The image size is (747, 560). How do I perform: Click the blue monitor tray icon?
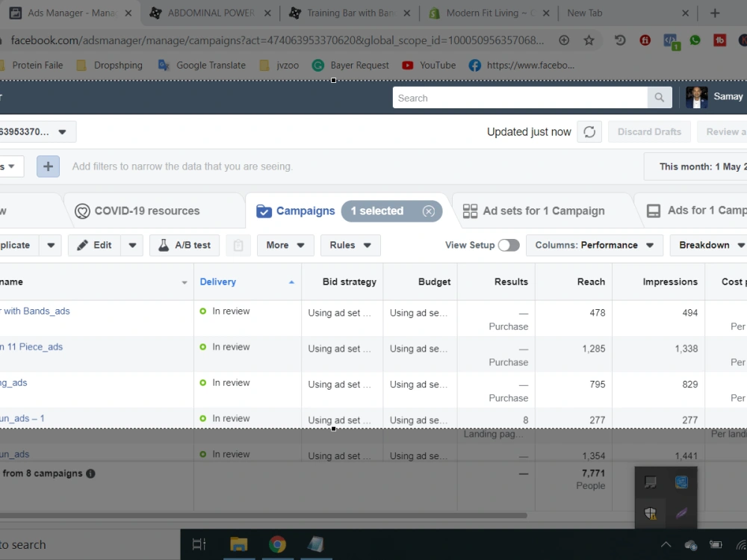pyautogui.click(x=682, y=482)
